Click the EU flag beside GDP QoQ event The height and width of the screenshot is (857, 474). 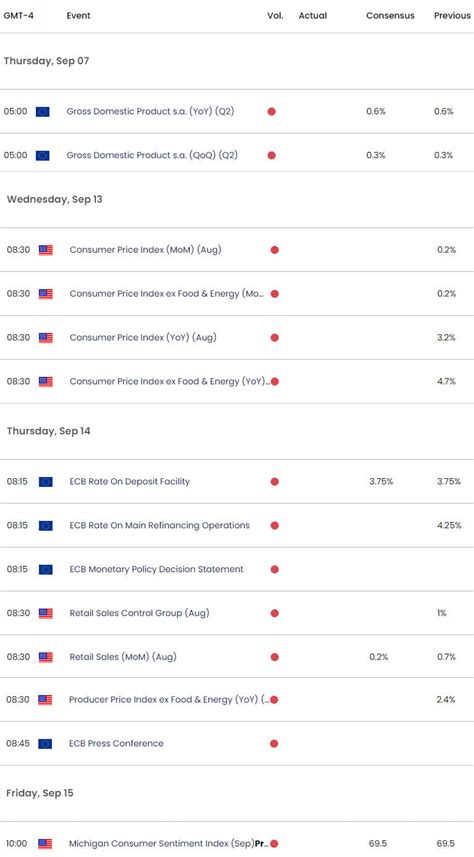[43, 155]
